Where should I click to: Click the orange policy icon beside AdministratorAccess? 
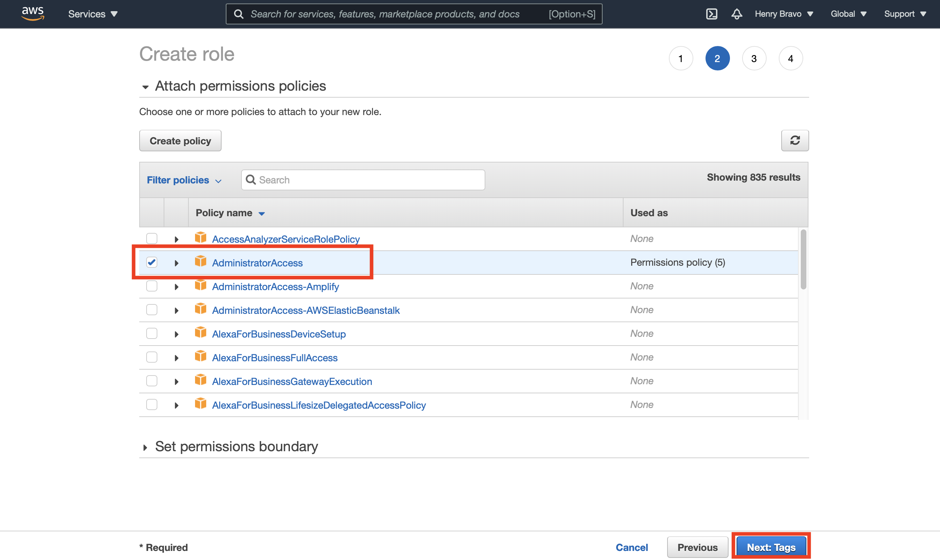tap(201, 262)
